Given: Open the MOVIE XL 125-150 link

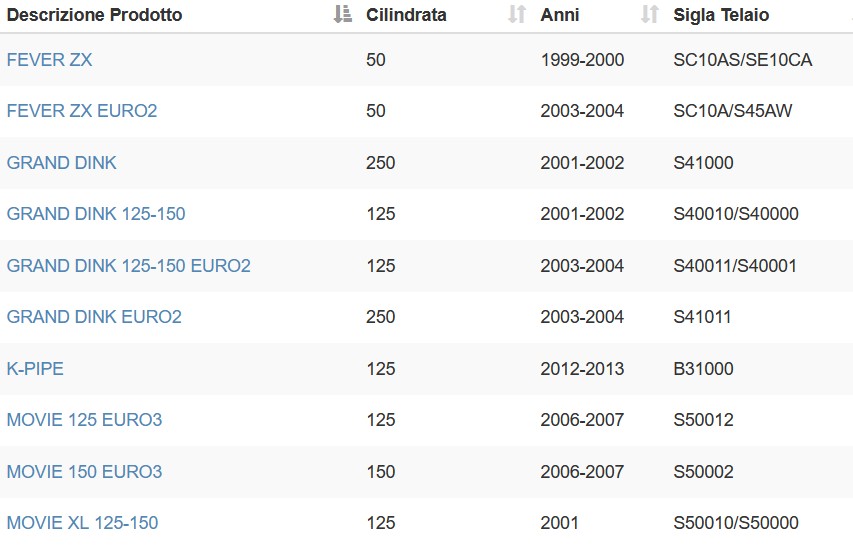Looking at the screenshot, I should pyautogui.click(x=82, y=523).
